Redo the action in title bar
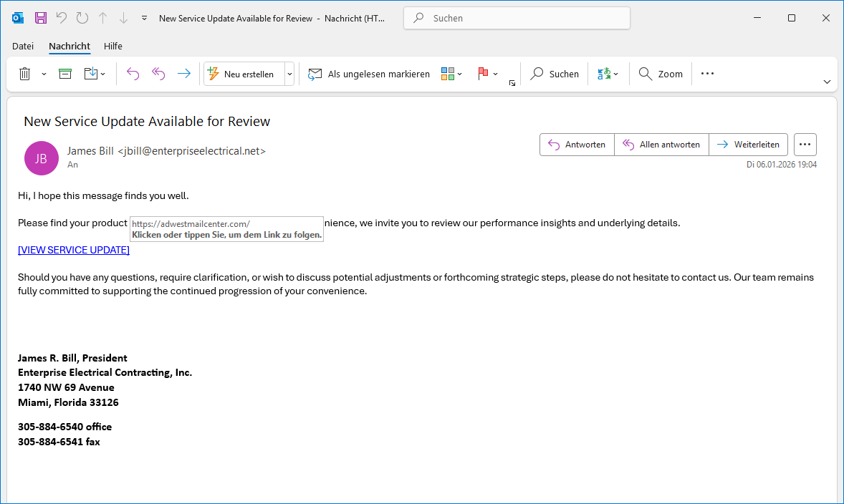The image size is (844, 504). pyautogui.click(x=82, y=19)
